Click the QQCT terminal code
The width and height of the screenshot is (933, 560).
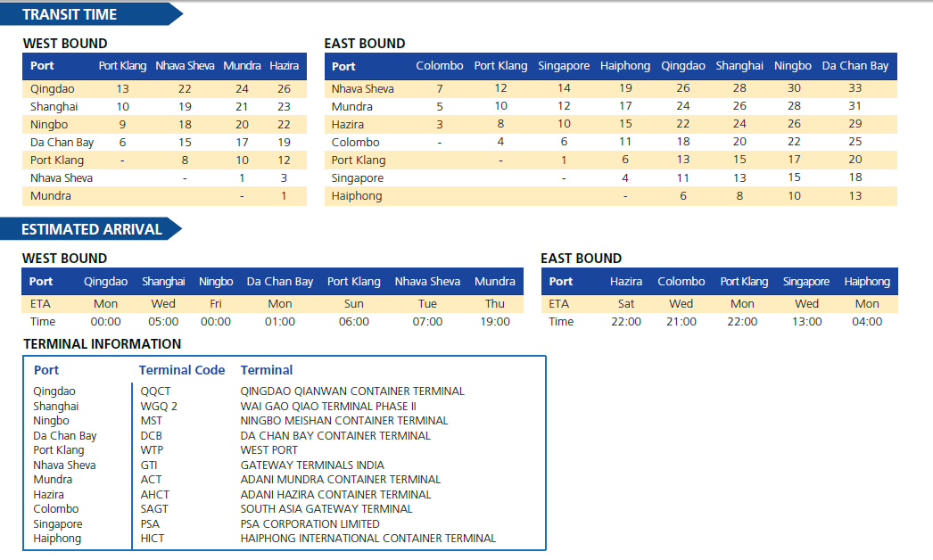point(155,391)
